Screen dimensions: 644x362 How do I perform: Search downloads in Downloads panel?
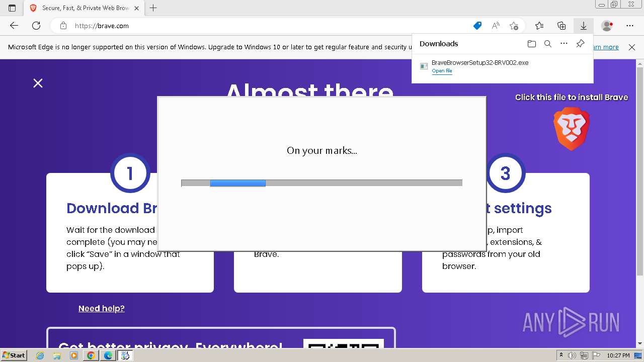tap(548, 44)
